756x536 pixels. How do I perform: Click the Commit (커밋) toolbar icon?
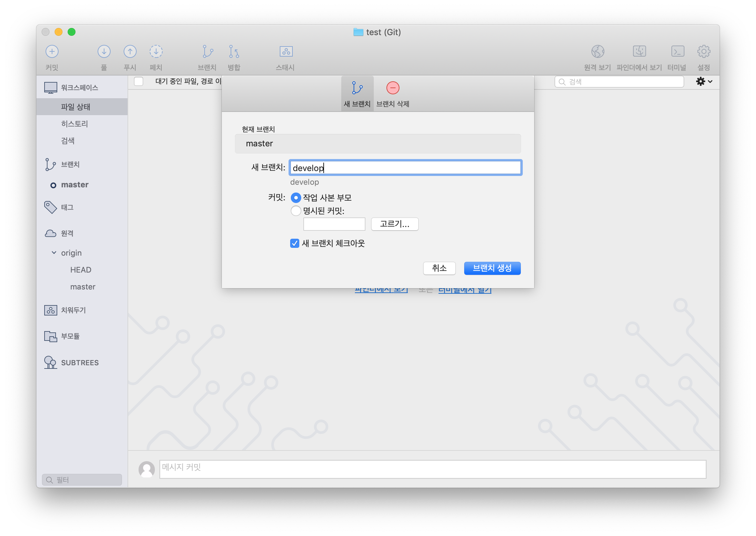(x=52, y=51)
